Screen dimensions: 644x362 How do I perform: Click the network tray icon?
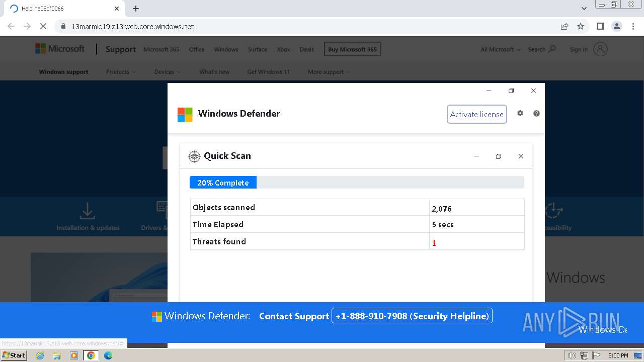tap(584, 355)
